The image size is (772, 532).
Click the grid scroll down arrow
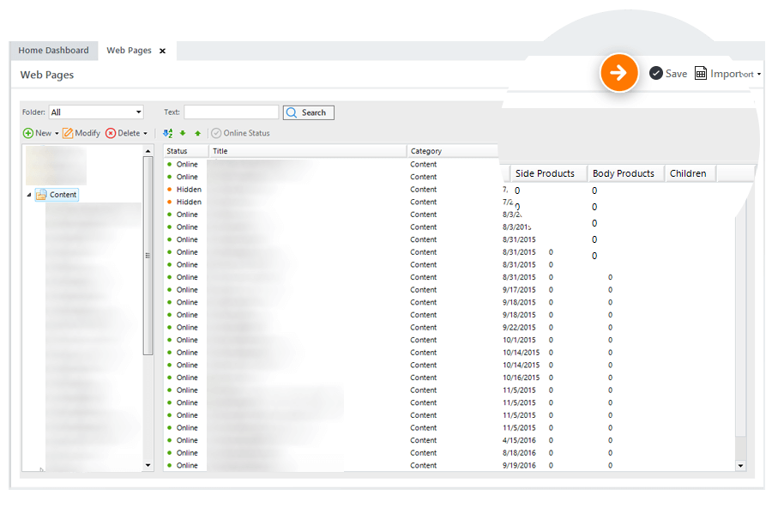coord(740,465)
